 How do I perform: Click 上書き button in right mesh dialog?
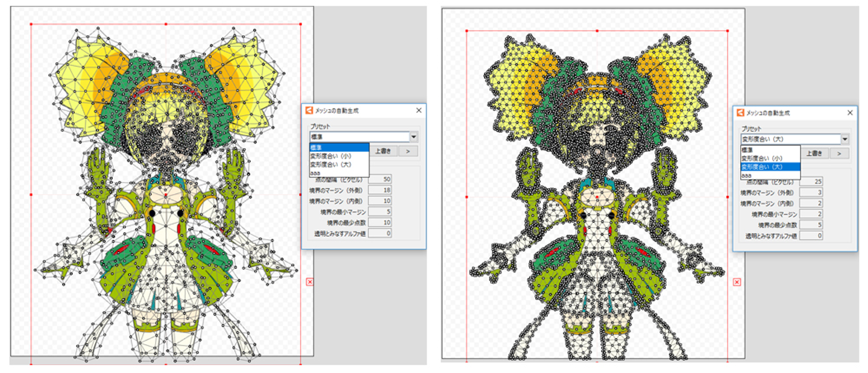coord(814,154)
